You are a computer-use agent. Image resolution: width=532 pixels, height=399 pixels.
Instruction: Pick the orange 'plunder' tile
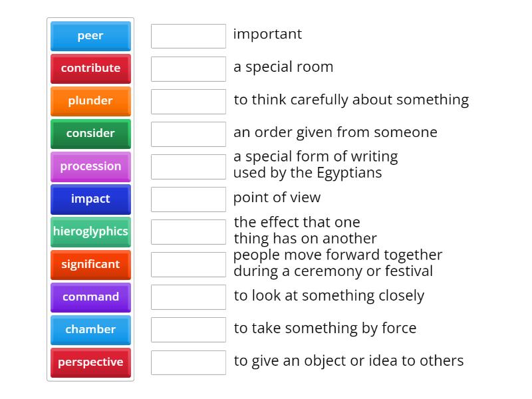90,101
